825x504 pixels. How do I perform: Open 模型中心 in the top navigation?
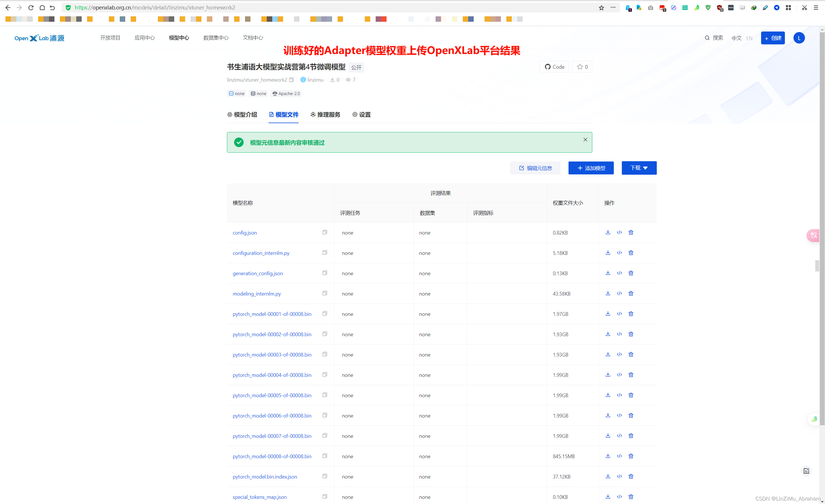[179, 38]
